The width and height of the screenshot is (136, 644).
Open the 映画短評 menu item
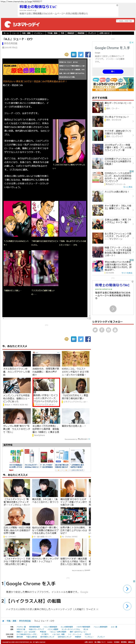pos(71,33)
